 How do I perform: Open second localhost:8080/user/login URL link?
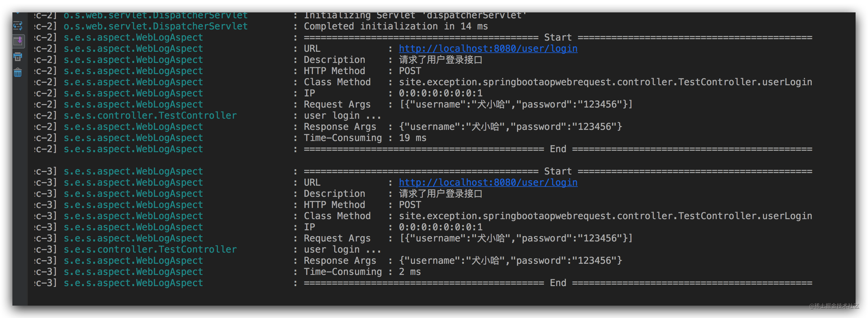[x=488, y=183]
